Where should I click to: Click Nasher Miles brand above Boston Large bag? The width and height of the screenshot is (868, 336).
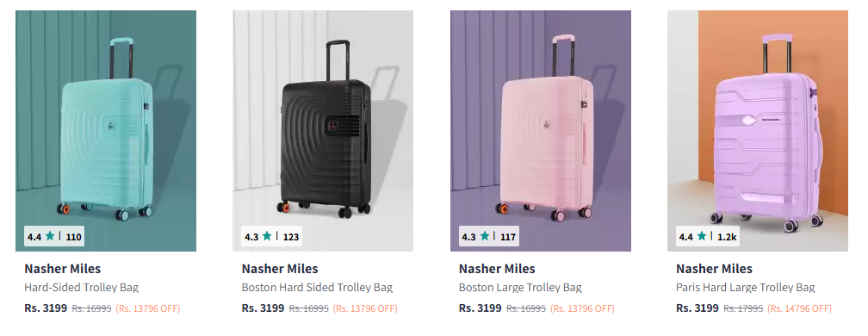point(497,269)
